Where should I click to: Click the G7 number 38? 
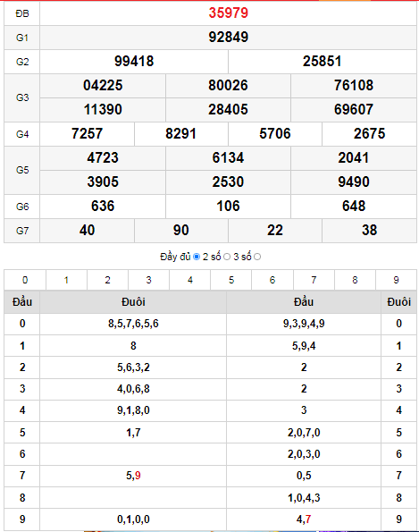pyautogui.click(x=369, y=230)
